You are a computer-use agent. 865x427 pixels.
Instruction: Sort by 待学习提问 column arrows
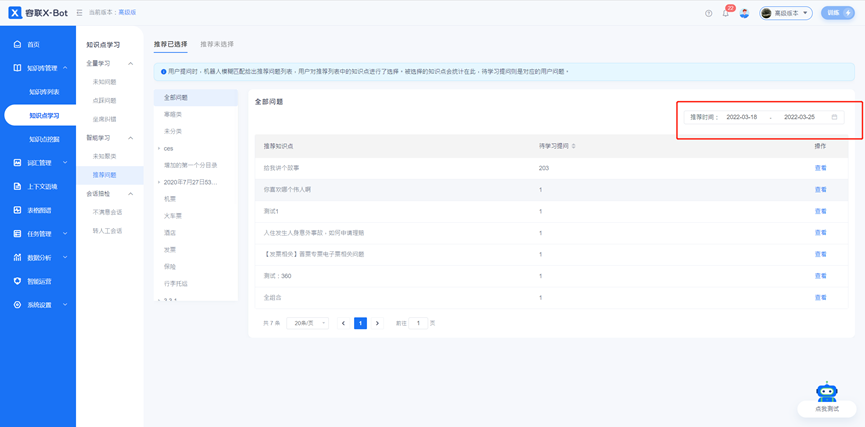click(574, 146)
